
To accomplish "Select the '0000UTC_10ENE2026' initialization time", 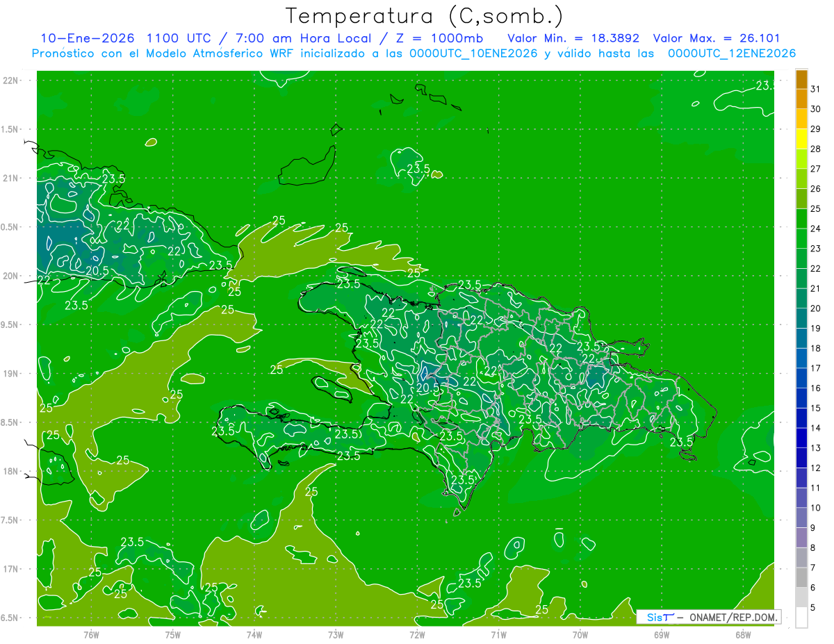I will tap(474, 53).
